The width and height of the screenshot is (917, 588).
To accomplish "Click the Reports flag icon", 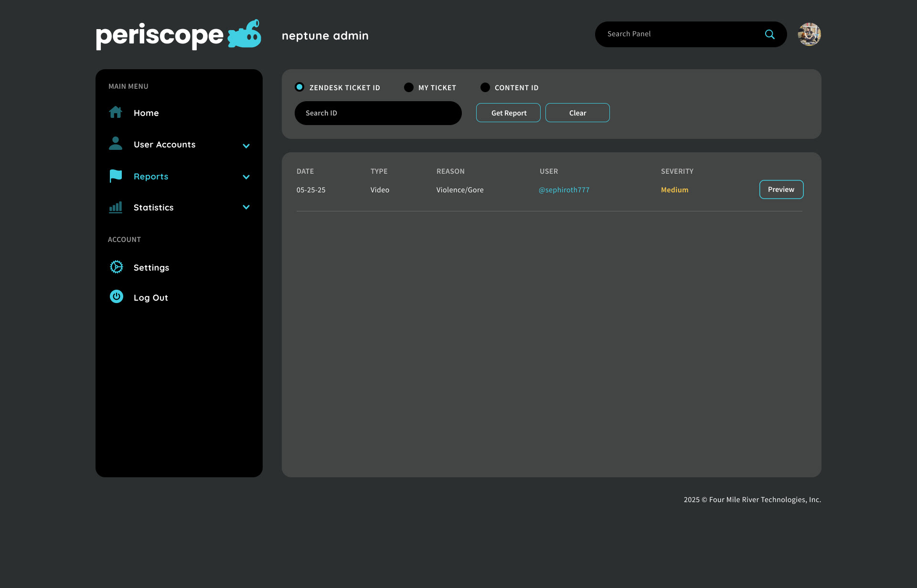I will click(116, 176).
